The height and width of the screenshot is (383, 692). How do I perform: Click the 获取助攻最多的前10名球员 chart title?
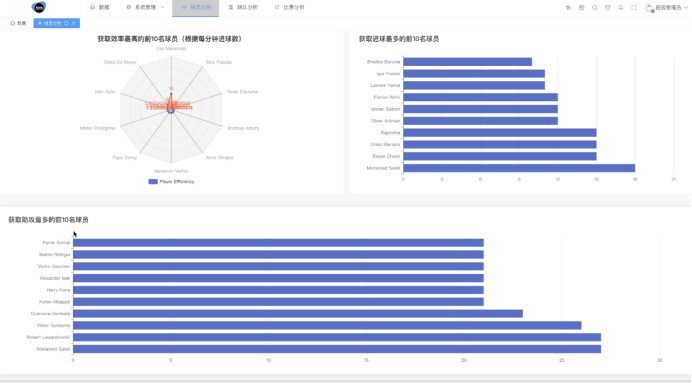point(48,220)
